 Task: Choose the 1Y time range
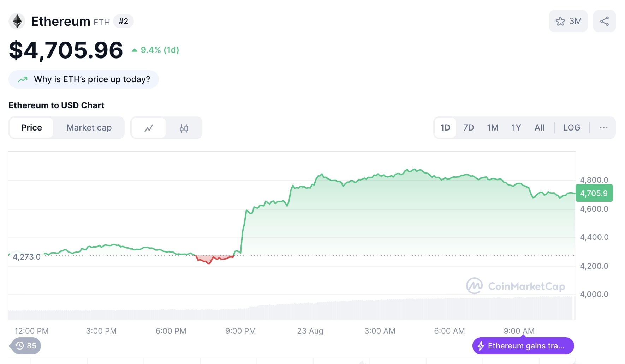click(x=516, y=128)
